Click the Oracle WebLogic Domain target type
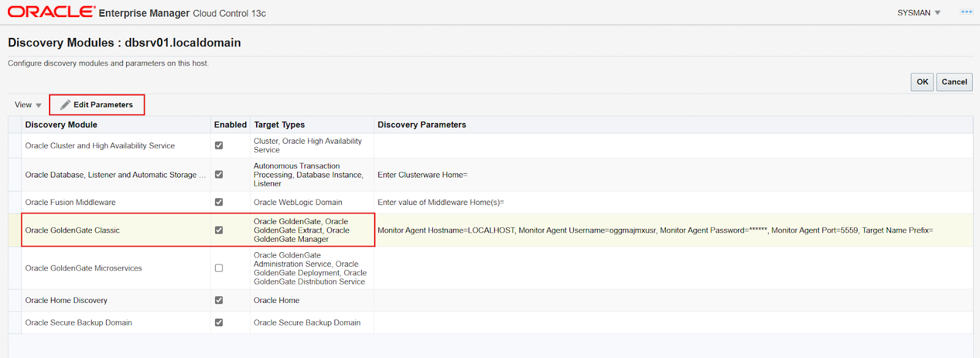The image size is (980, 358). [298, 202]
